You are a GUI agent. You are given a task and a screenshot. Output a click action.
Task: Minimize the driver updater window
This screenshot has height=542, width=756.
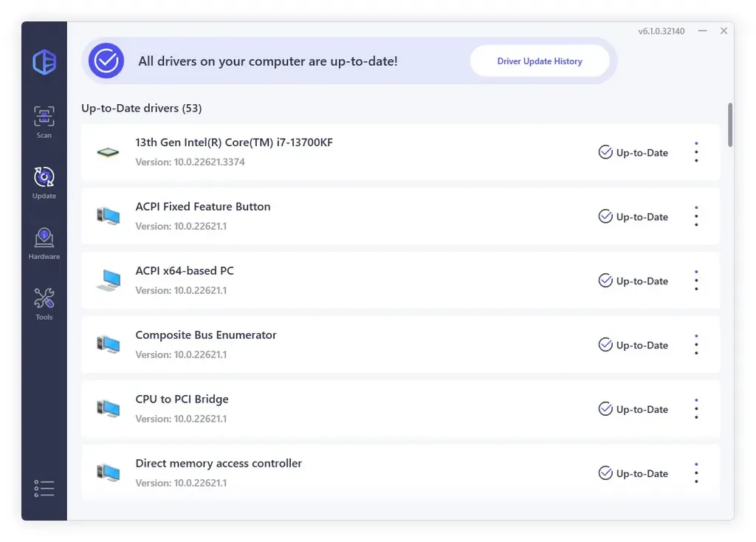703,31
